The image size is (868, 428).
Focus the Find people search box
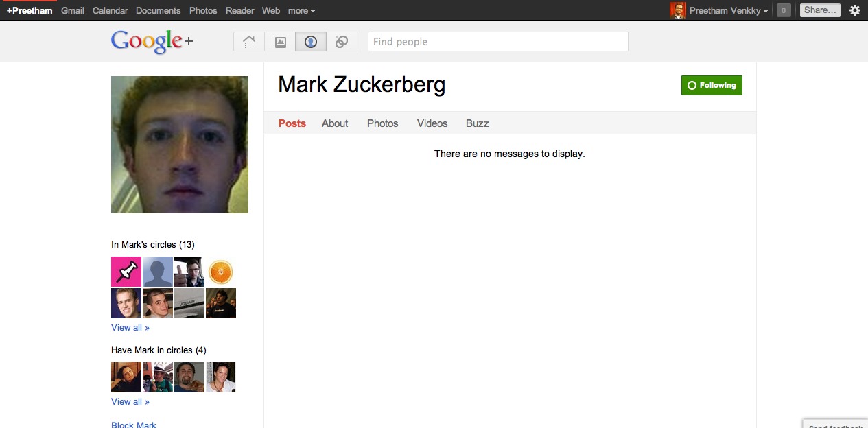(x=498, y=42)
